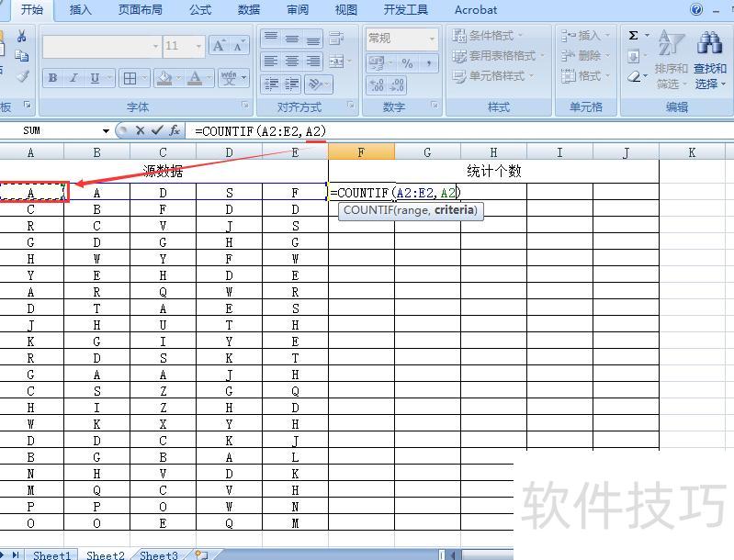The width and height of the screenshot is (734, 560).
Task: Apply fill color with the paint bucket
Action: pyautogui.click(x=164, y=78)
